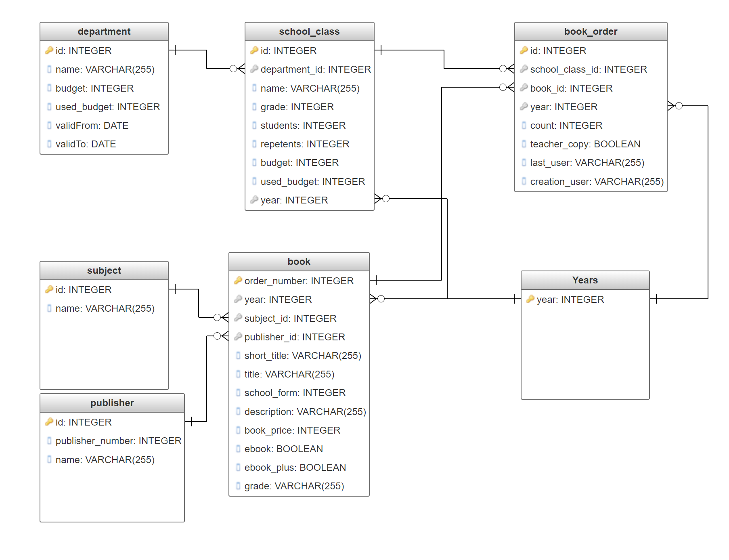729x560 pixels.
Task: Click the primary key icon of subject id
Action: [49, 289]
